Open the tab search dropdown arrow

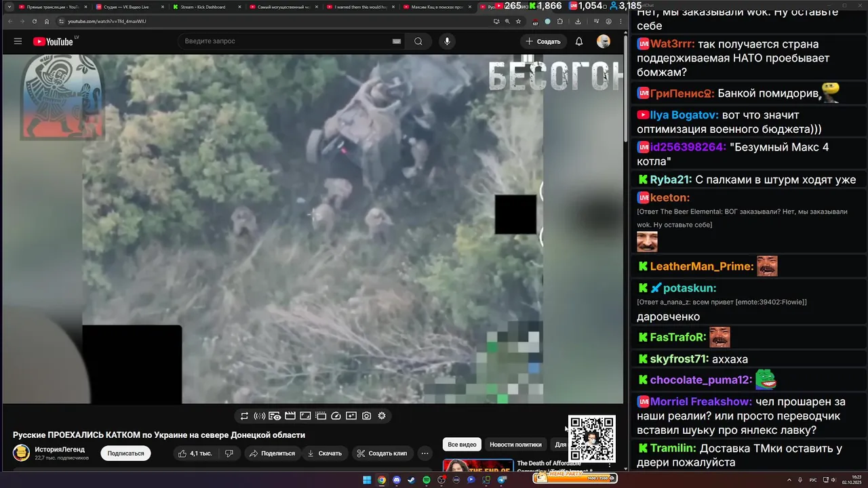click(9, 7)
